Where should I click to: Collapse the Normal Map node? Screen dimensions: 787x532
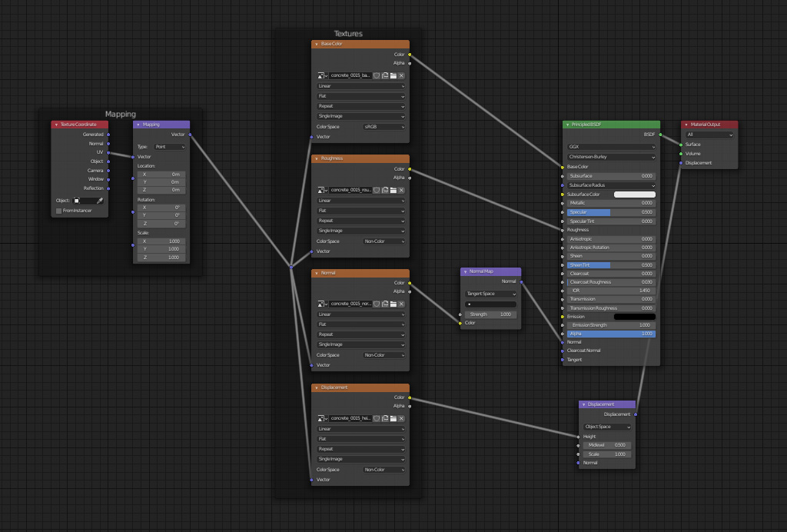(x=465, y=271)
